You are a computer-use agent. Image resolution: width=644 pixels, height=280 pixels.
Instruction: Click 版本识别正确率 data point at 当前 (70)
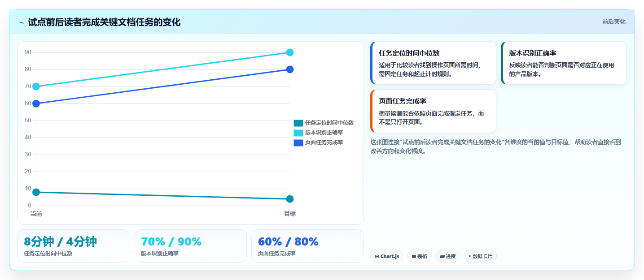36,86
